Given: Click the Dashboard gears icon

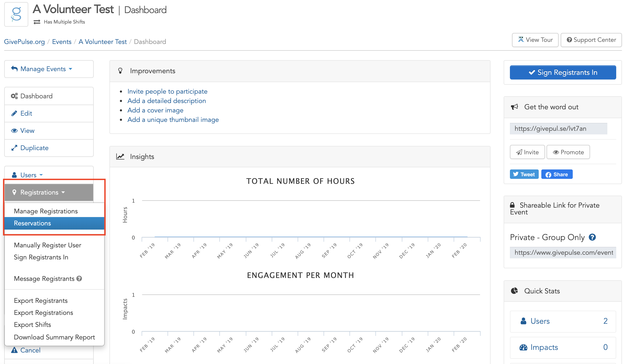Looking at the screenshot, I should click(x=14, y=96).
